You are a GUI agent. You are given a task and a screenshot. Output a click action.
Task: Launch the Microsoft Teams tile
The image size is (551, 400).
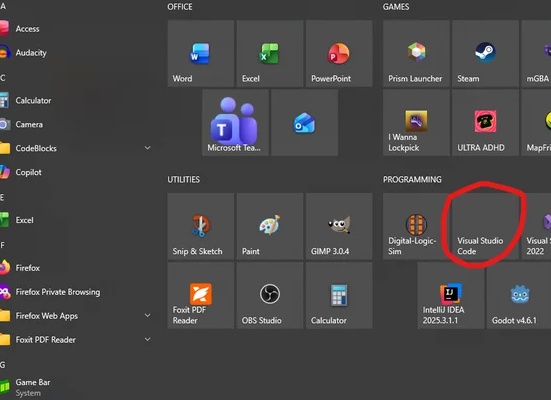[x=235, y=122]
